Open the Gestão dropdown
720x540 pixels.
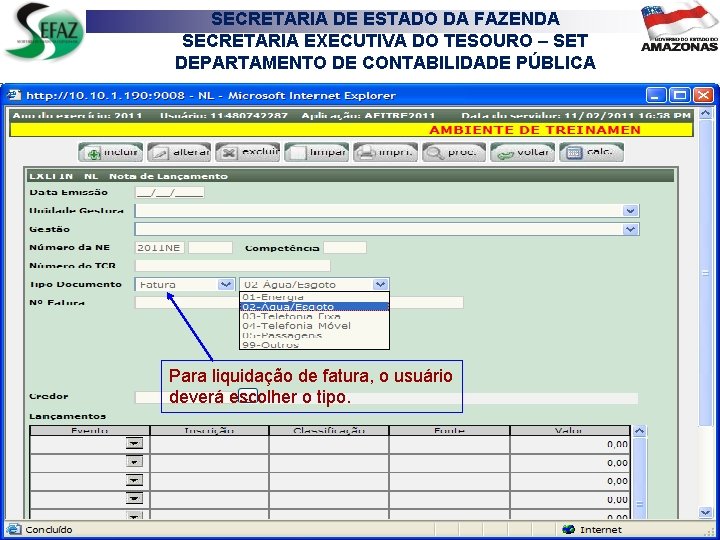[630, 229]
